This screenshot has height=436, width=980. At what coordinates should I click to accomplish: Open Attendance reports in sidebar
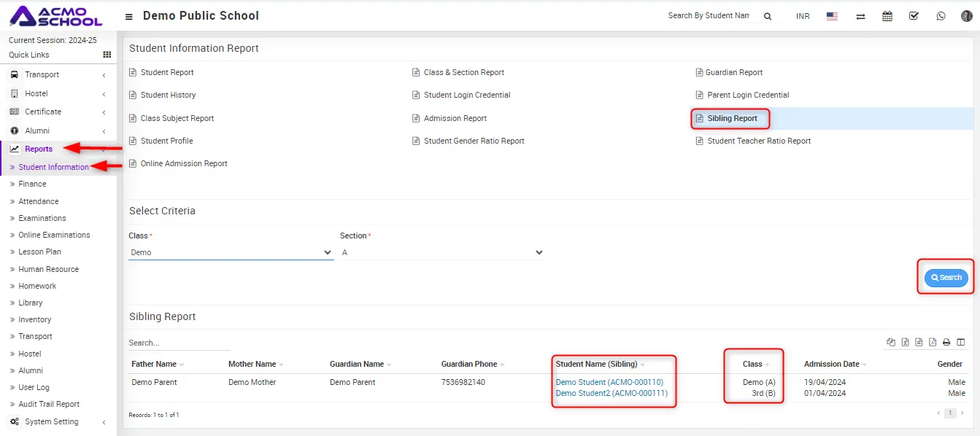[38, 201]
